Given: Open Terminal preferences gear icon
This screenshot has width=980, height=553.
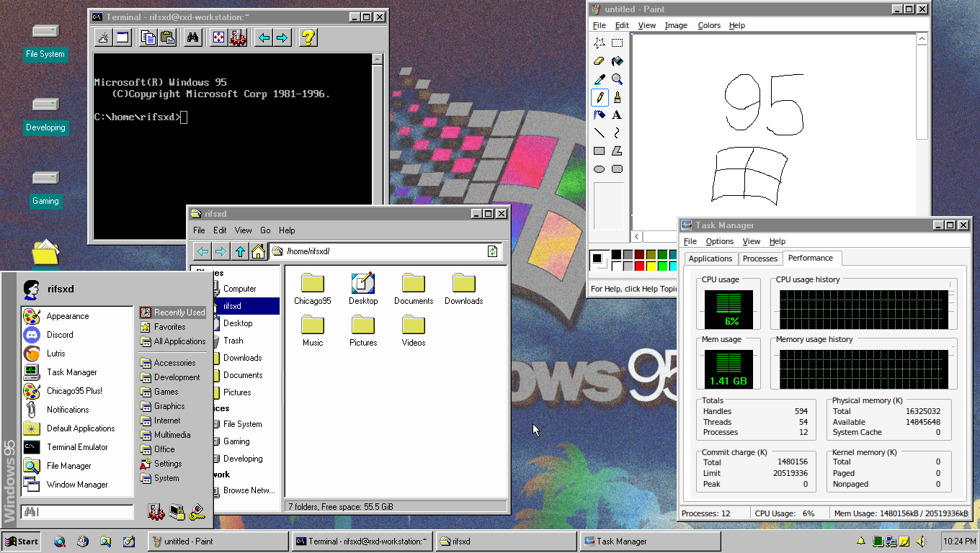Looking at the screenshot, I should (x=238, y=37).
